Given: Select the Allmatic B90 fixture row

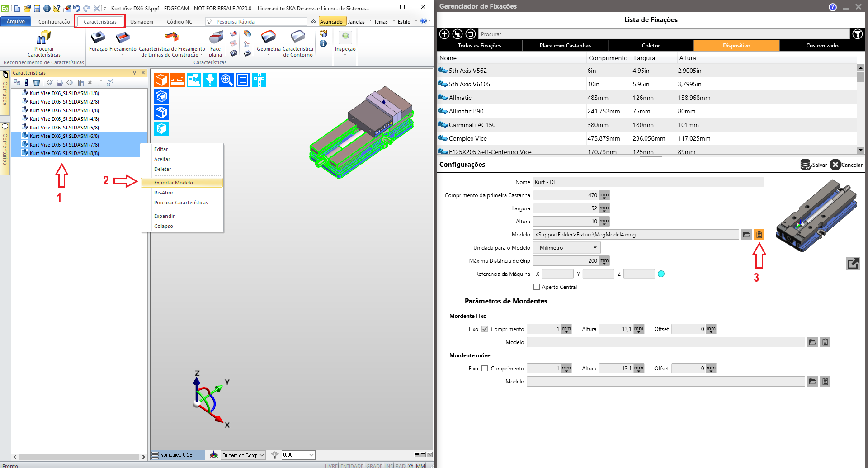Looking at the screenshot, I should (647, 111).
